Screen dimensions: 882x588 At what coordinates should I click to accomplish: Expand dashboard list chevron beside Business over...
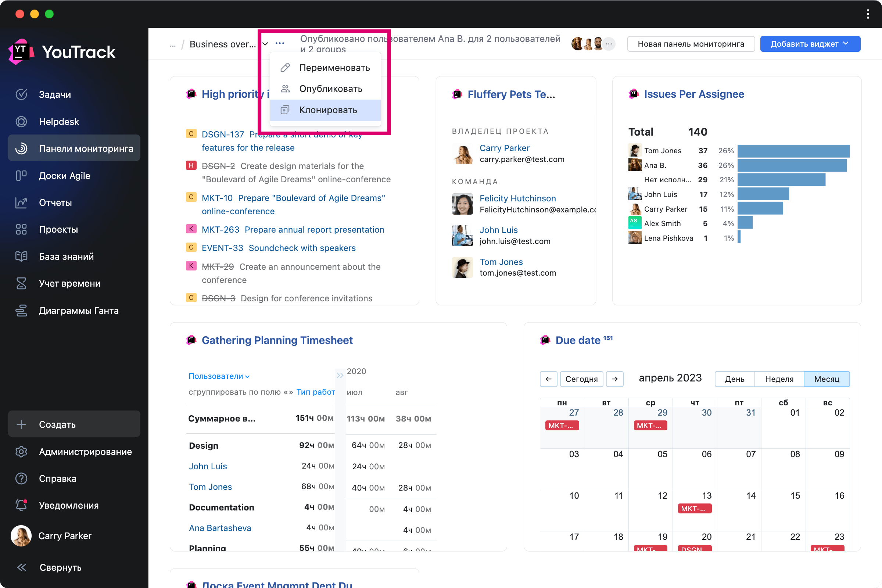(265, 44)
